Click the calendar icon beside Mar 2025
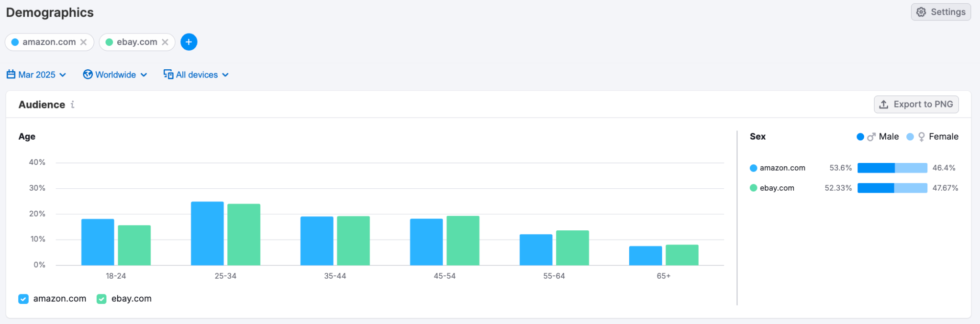Image resolution: width=980 pixels, height=324 pixels. (11, 74)
